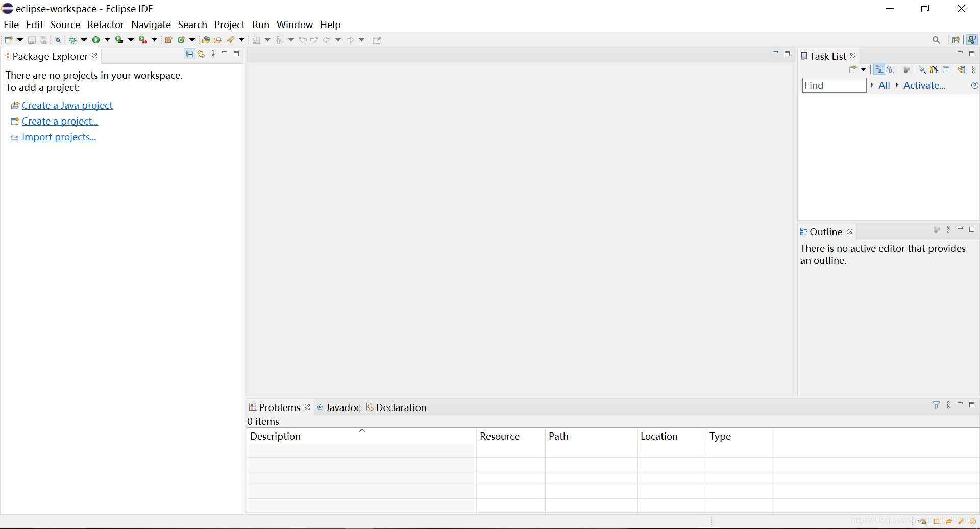Click the Open Task folder icon
The width and height of the screenshot is (980, 529).
click(218, 40)
